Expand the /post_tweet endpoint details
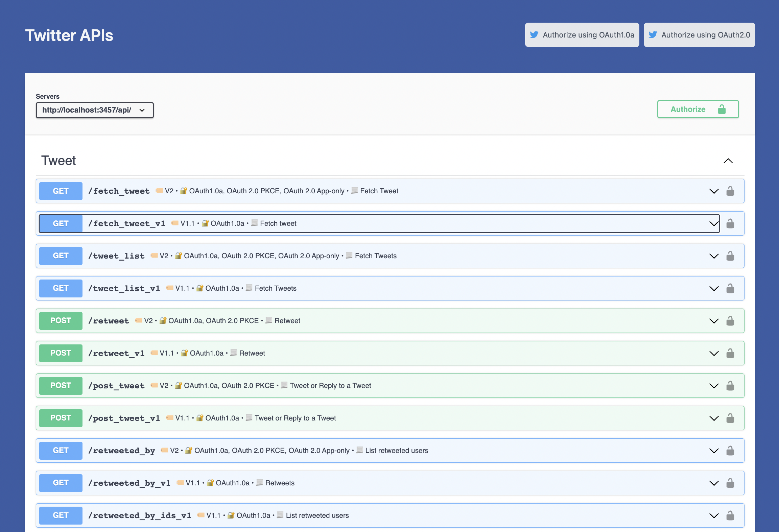 click(x=714, y=385)
